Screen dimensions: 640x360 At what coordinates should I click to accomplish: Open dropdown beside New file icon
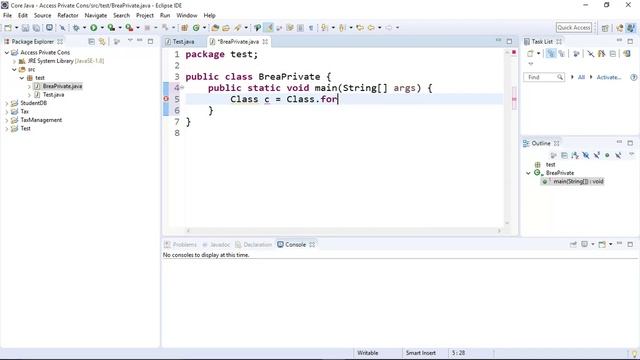coord(16,28)
